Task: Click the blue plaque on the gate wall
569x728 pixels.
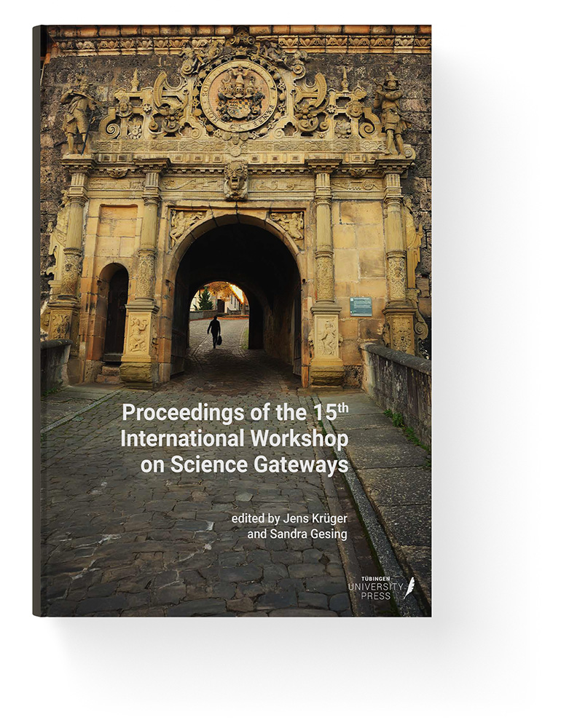Action: 361,306
